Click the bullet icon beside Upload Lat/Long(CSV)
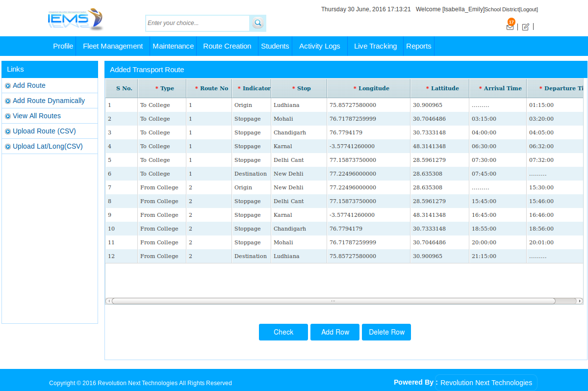The width and height of the screenshot is (588, 391). [x=7, y=147]
